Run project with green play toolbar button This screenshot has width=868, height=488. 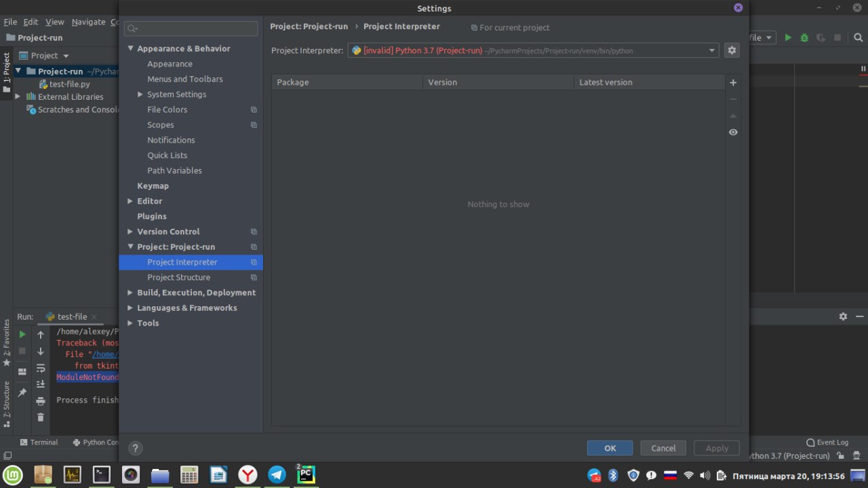(x=788, y=38)
